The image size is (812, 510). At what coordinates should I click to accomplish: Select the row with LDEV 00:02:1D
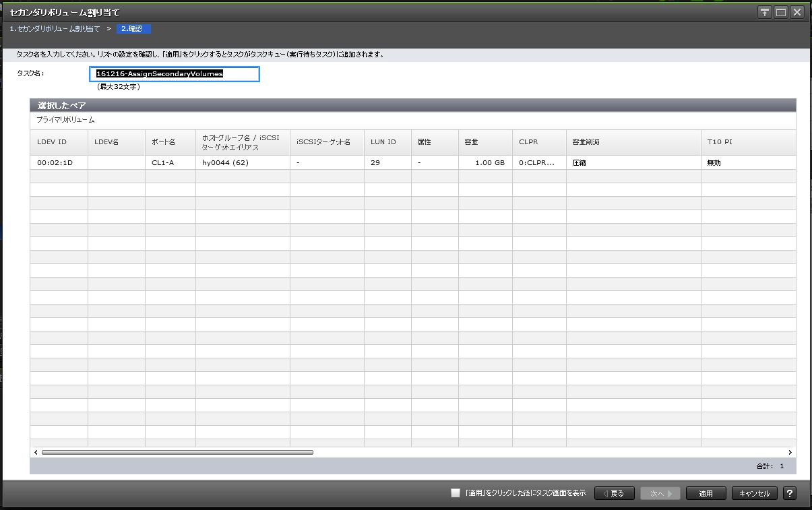pos(55,163)
